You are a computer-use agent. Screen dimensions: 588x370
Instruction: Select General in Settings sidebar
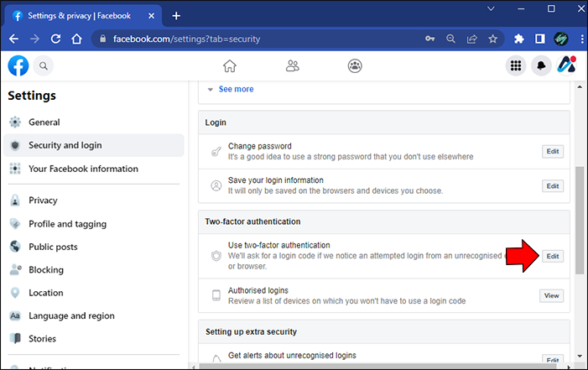[44, 122]
